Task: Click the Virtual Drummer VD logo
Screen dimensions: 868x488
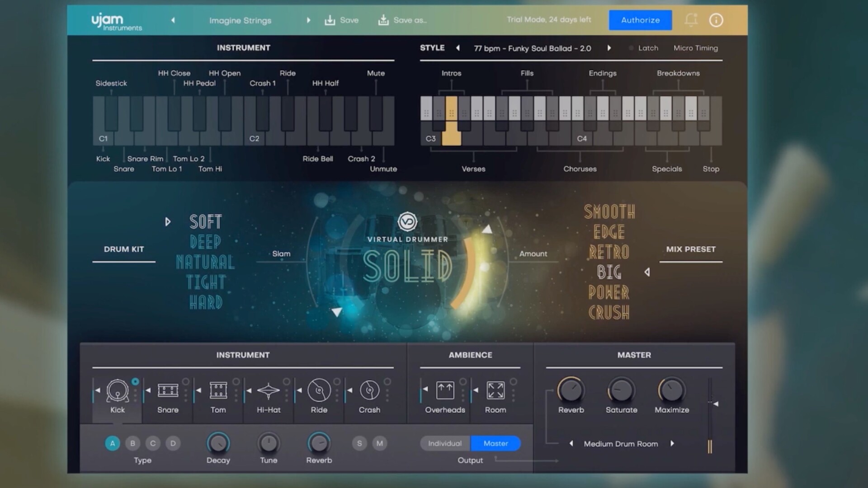Action: coord(407,222)
